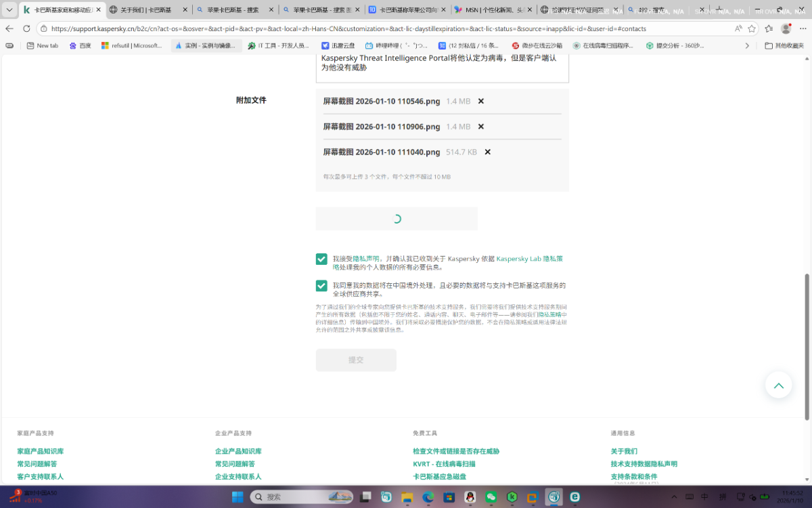Open the IT 工具 bookmark
Viewport: 812px width, 508px height.
pos(278,45)
